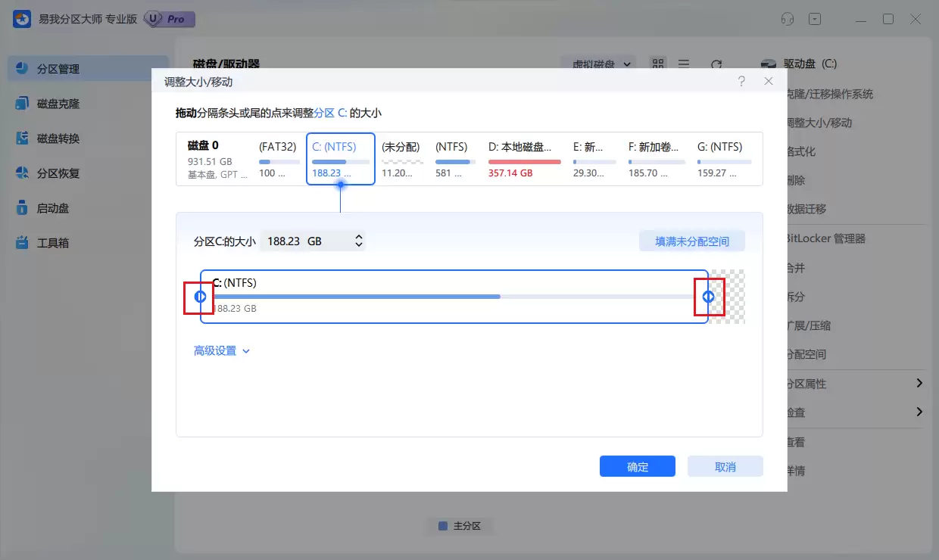The height and width of the screenshot is (560, 939).
Task: Click the help question mark in dialog
Action: pyautogui.click(x=741, y=81)
